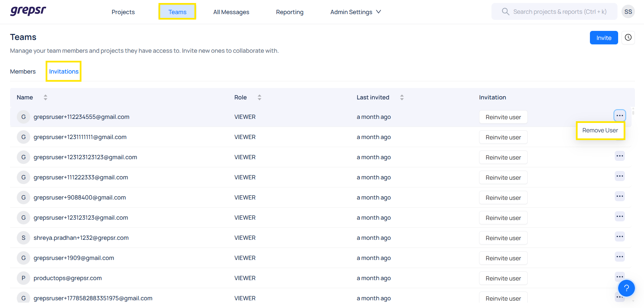The width and height of the screenshot is (644, 308).
Task: Click the G avatar of grepsruser+111222333@gmail.com
Action: click(x=24, y=177)
